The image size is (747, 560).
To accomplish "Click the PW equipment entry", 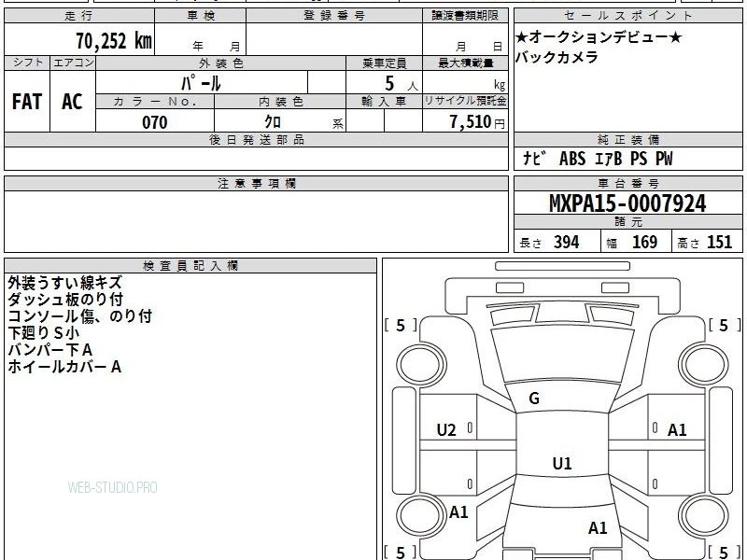I will [664, 159].
